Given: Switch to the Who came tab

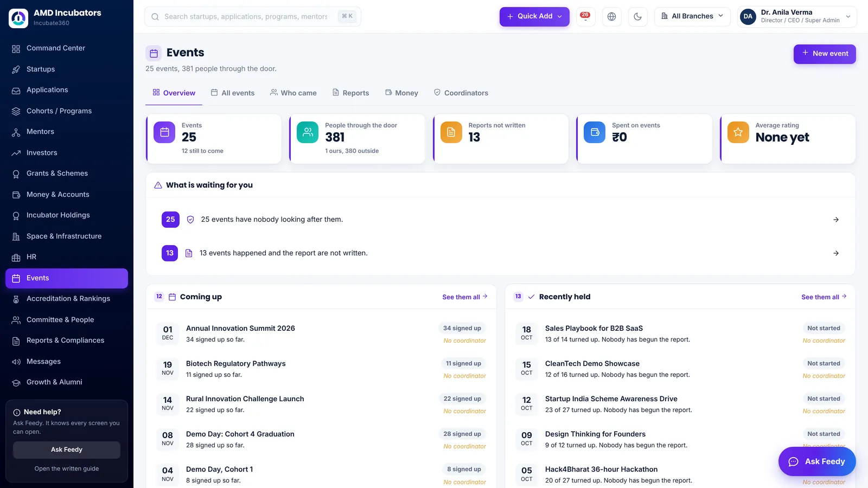Looking at the screenshot, I should [x=293, y=93].
